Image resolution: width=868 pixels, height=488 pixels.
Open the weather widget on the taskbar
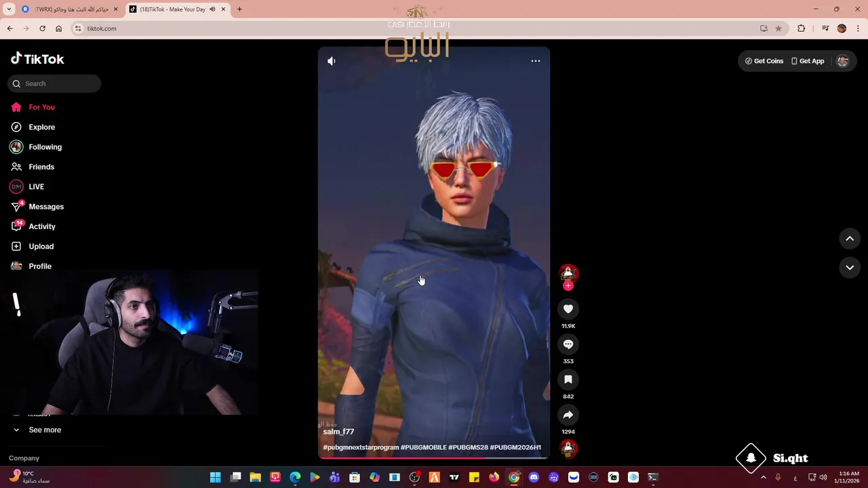click(28, 477)
